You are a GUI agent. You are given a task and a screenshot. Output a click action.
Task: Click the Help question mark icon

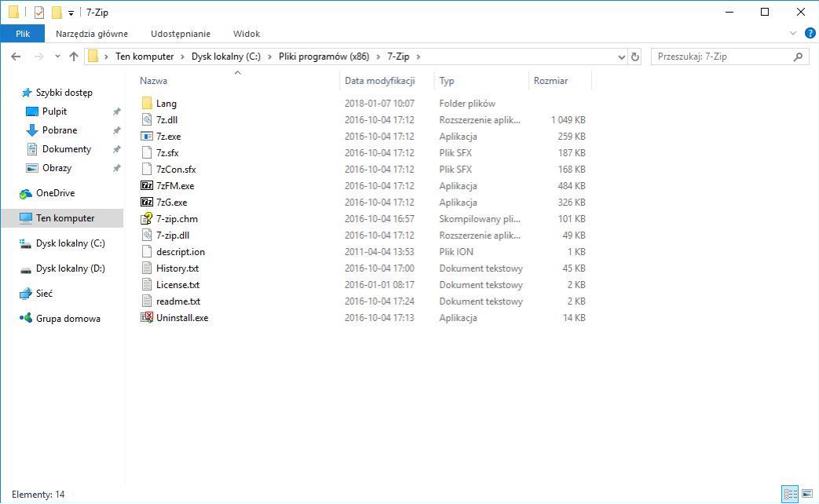click(x=810, y=34)
